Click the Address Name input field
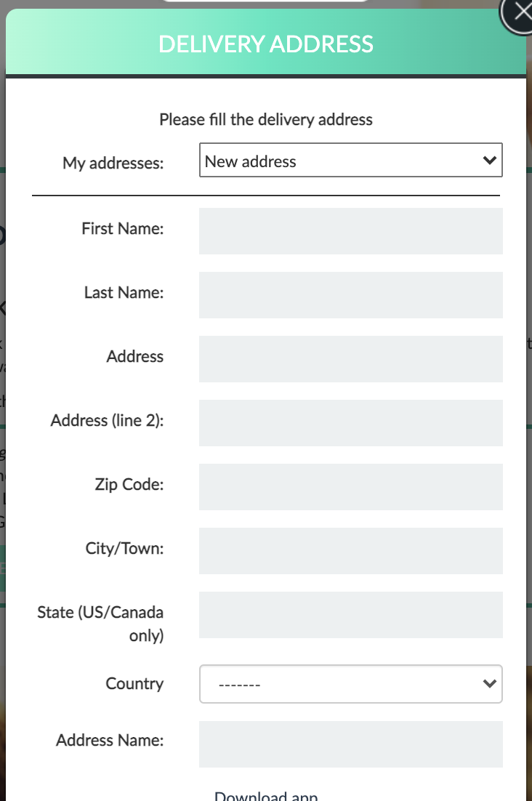 point(351,744)
